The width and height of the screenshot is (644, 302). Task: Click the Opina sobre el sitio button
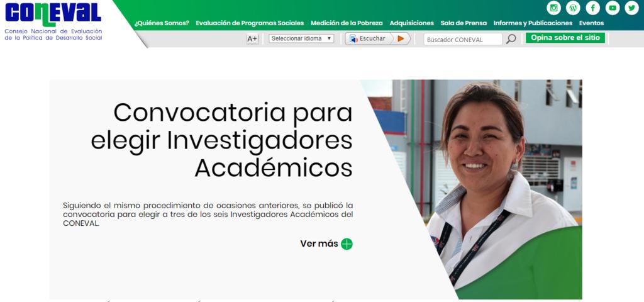coord(565,38)
